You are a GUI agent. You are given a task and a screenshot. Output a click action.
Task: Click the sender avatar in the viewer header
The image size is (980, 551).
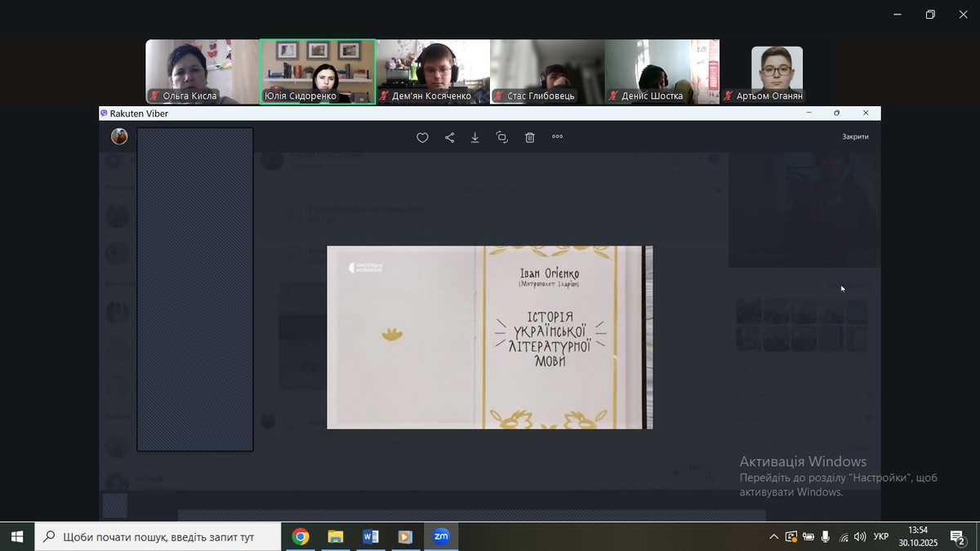119,136
